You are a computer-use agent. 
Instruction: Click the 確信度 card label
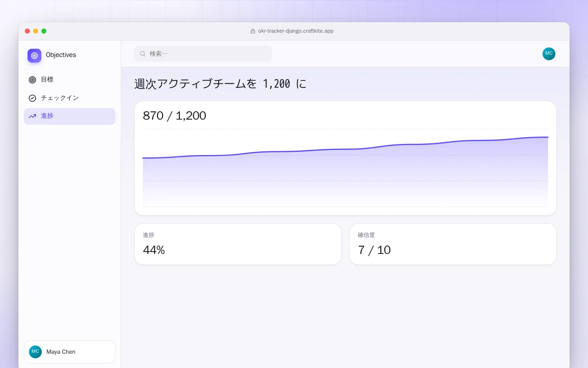[x=367, y=235]
